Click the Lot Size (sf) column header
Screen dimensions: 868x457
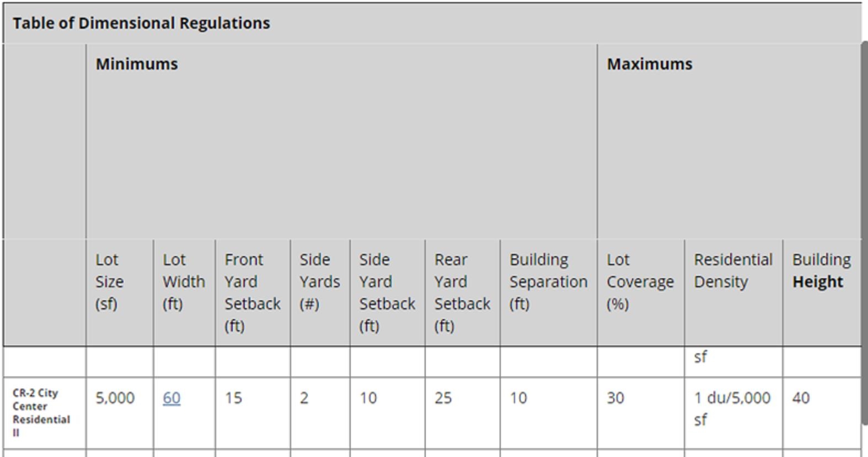[109, 281]
